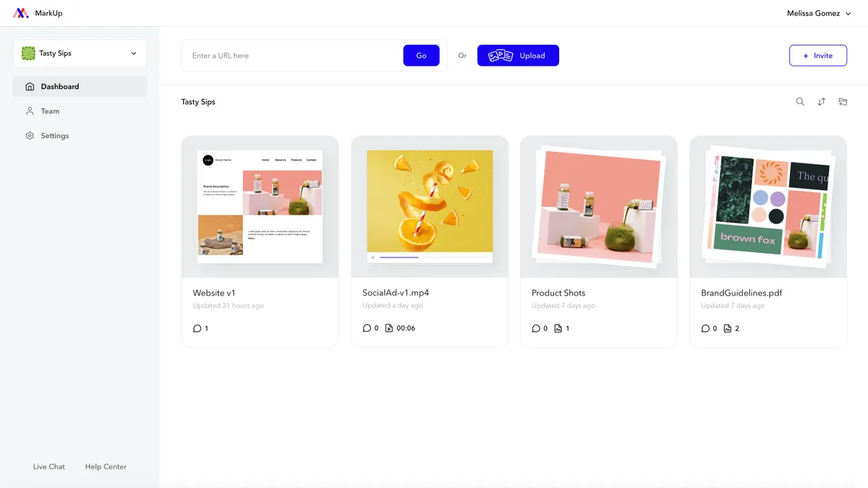The image size is (868, 488).
Task: Open the SocialAd-v1.mp4 orange thumbnail
Action: (430, 207)
